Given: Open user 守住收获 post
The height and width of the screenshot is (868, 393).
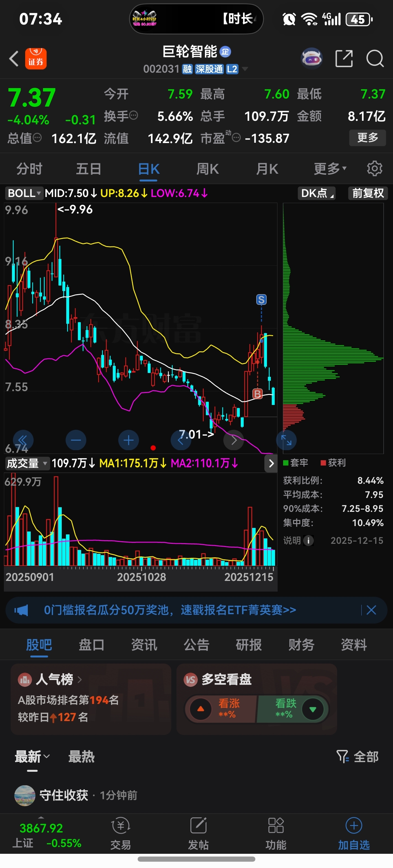Looking at the screenshot, I should (x=63, y=795).
